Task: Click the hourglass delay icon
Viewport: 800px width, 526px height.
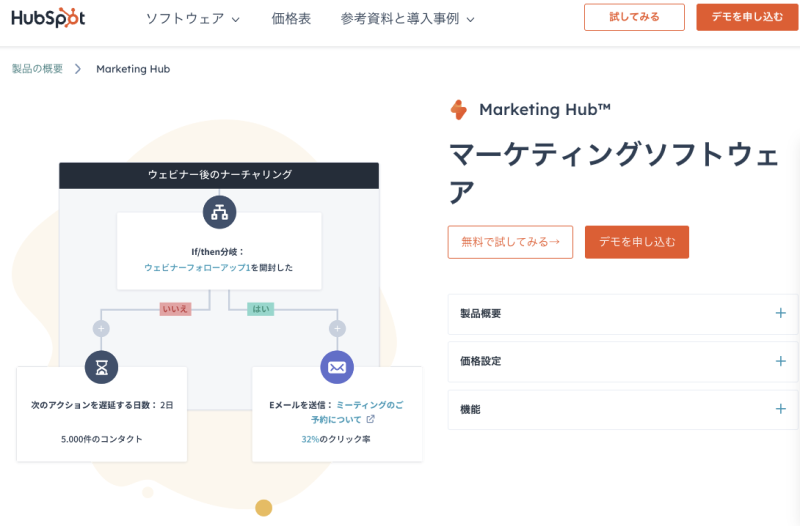Action: pyautogui.click(x=102, y=367)
